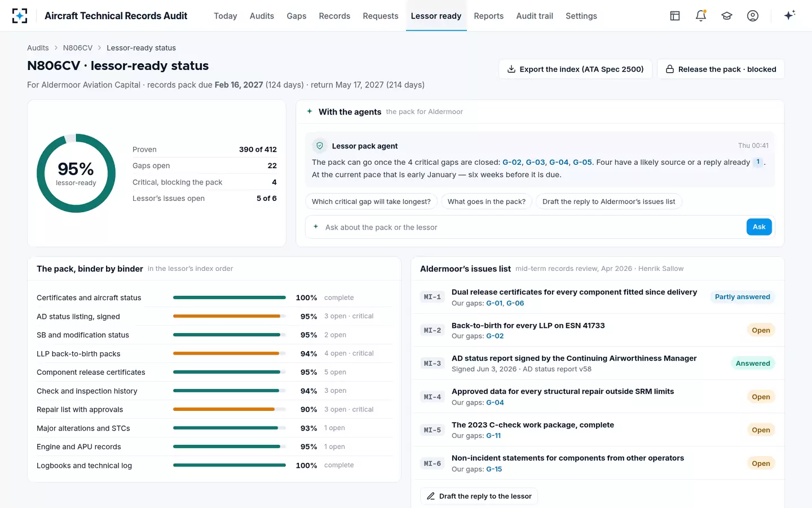Click citation badge 1 in agent message

coord(758,162)
